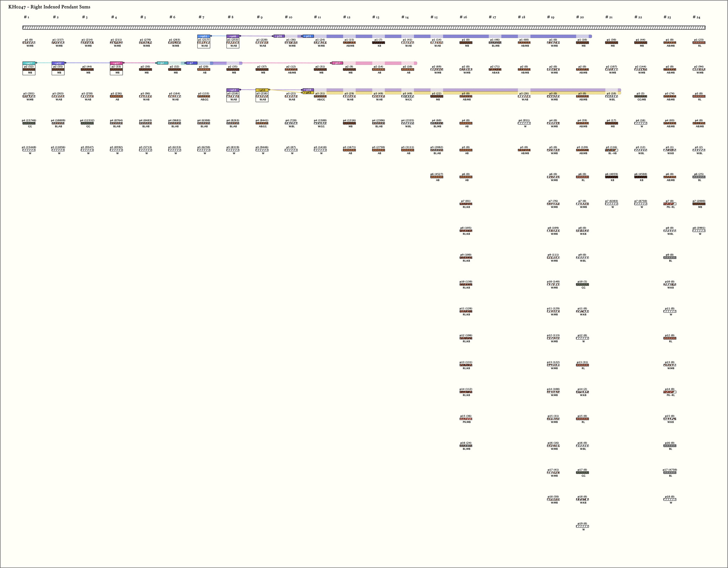Click the blue ←p7 tag in row p2
The image size is (728, 568).
[192, 63]
